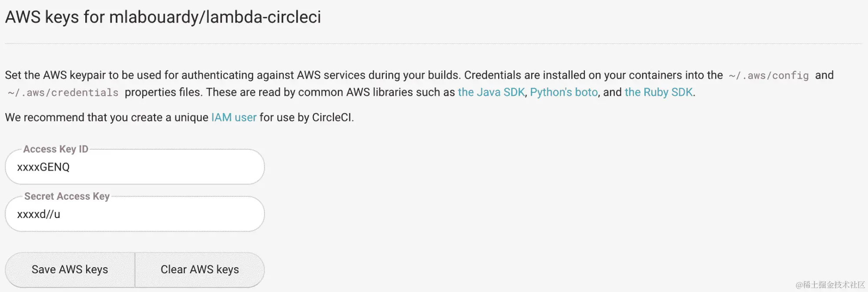Image resolution: width=868 pixels, height=292 pixels.
Task: Follow the Python's boto link
Action: tap(563, 92)
